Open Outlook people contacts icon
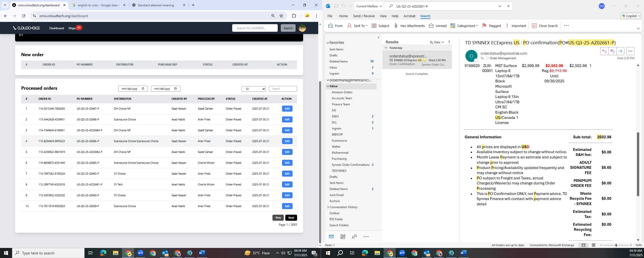The image size is (644, 258). coord(354,237)
